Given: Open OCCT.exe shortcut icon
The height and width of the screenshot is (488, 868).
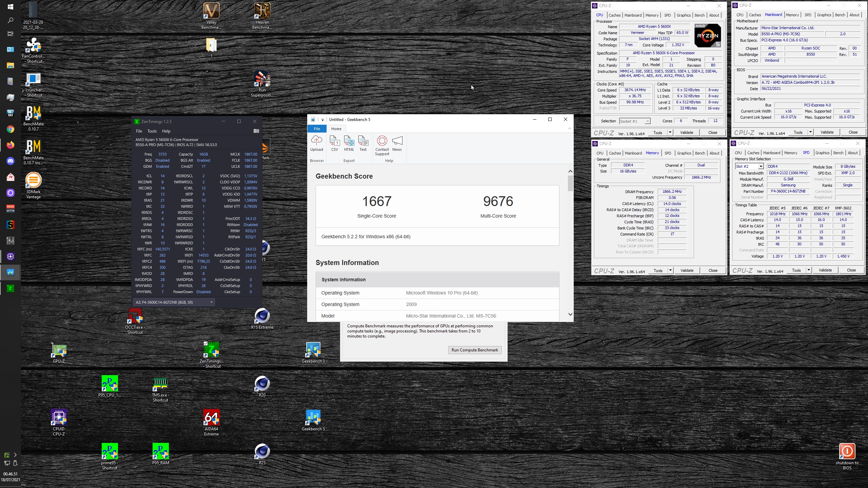Looking at the screenshot, I should click(135, 321).
